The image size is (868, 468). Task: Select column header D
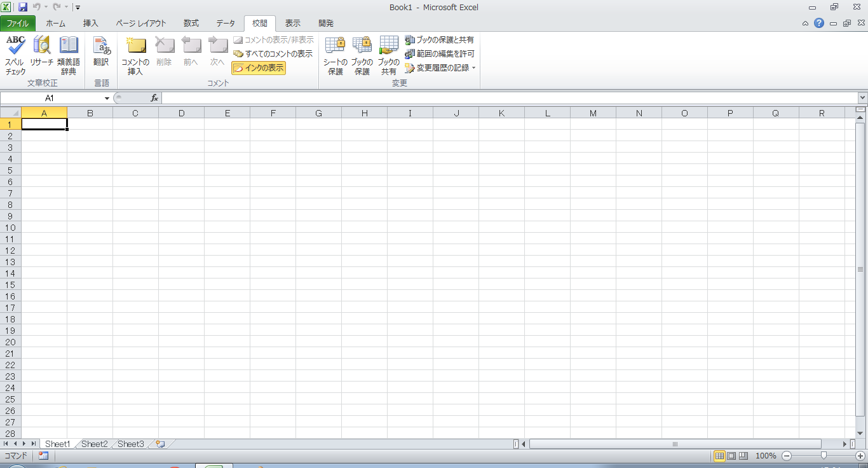pos(182,113)
